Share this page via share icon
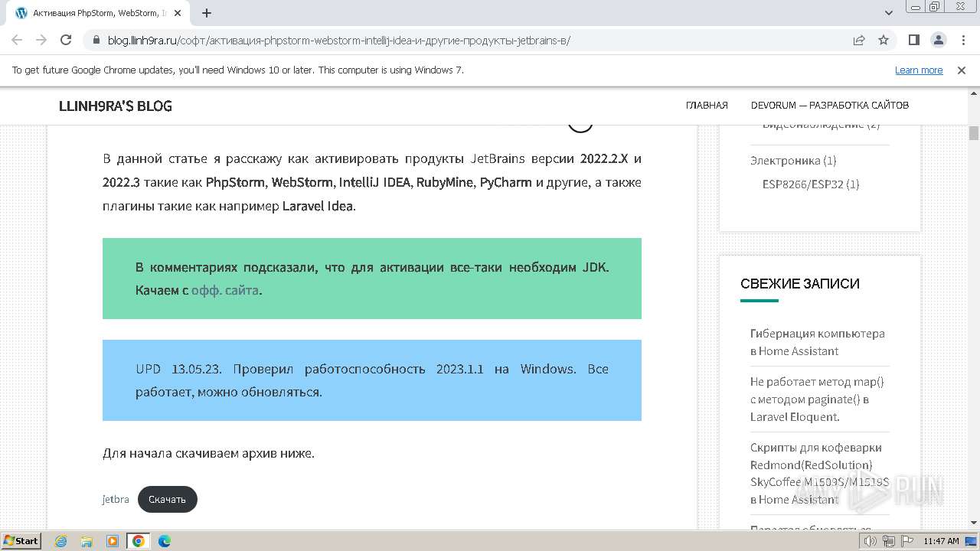980x551 pixels. pyautogui.click(x=859, y=40)
